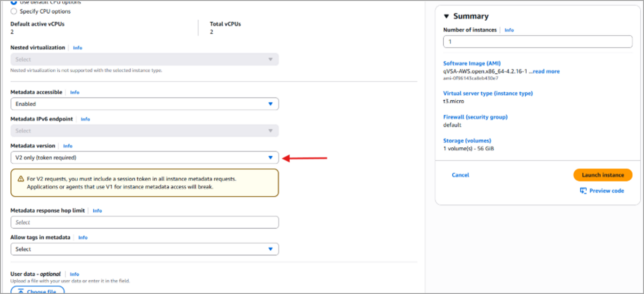
Task: Select the Specify CPU options radio button
Action: (x=13, y=11)
